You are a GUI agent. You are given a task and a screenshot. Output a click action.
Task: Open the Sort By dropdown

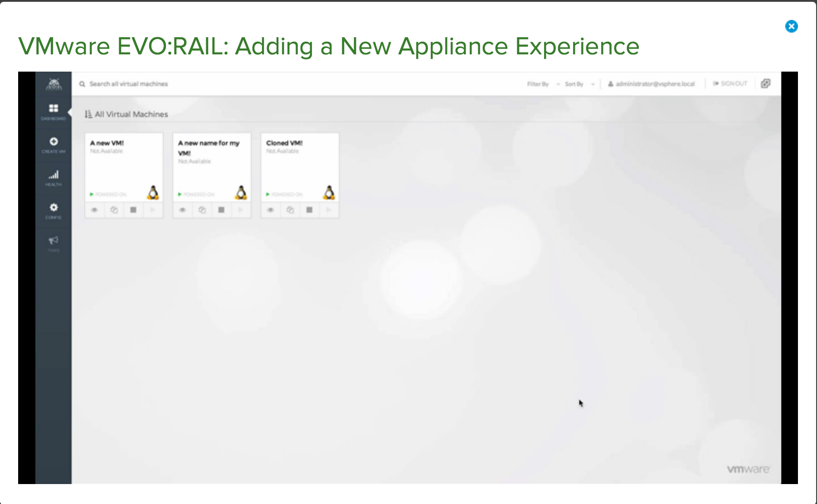click(x=579, y=84)
